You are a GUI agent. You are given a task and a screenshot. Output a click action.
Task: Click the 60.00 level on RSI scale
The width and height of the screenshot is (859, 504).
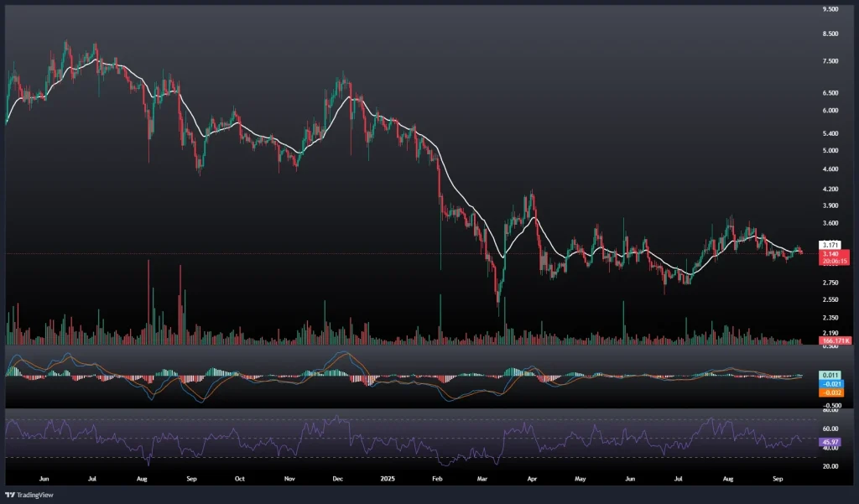(830, 429)
